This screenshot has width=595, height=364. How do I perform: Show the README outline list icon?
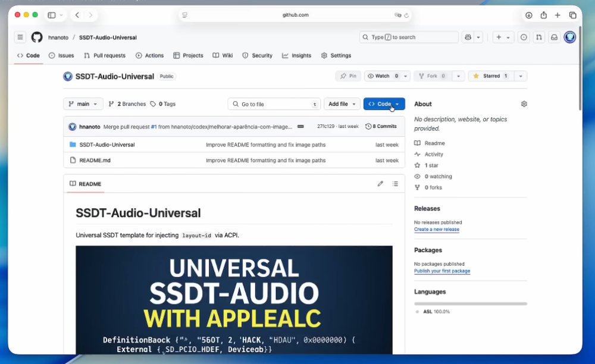pyautogui.click(x=396, y=184)
